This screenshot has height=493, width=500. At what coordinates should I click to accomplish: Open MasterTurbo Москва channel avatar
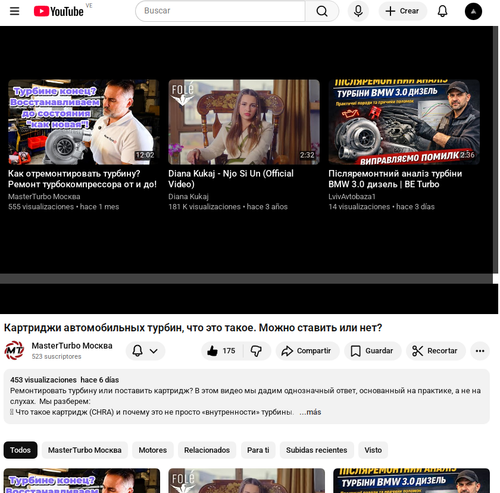(14, 350)
